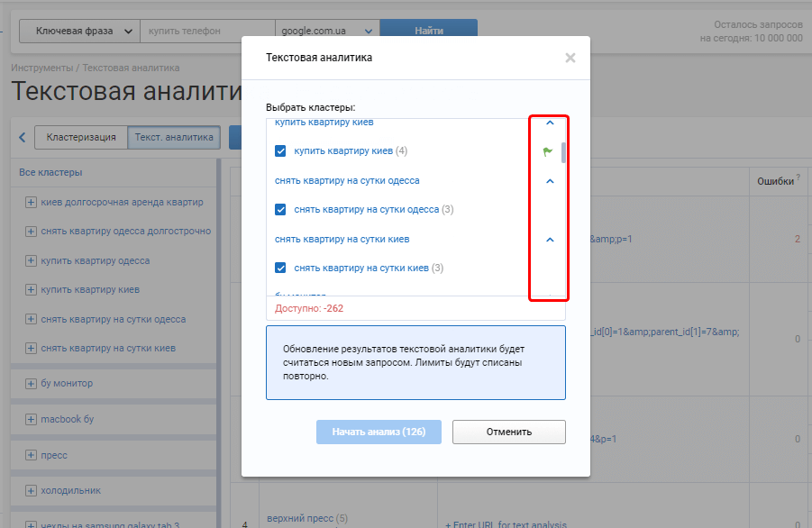Click the cluster list scrollbar thumb
812x528 pixels.
tap(563, 153)
